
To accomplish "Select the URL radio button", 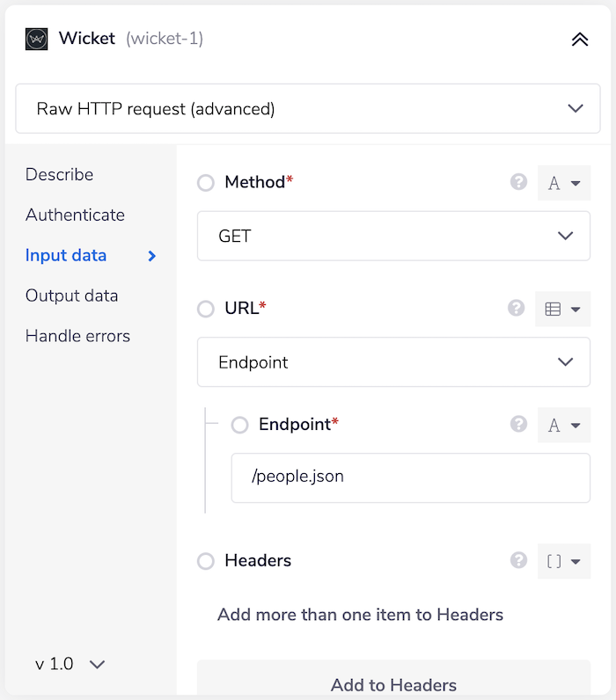I will click(x=206, y=309).
